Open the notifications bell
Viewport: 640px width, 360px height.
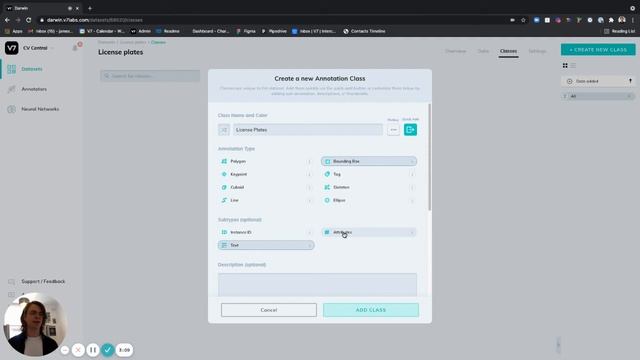coord(76,47)
